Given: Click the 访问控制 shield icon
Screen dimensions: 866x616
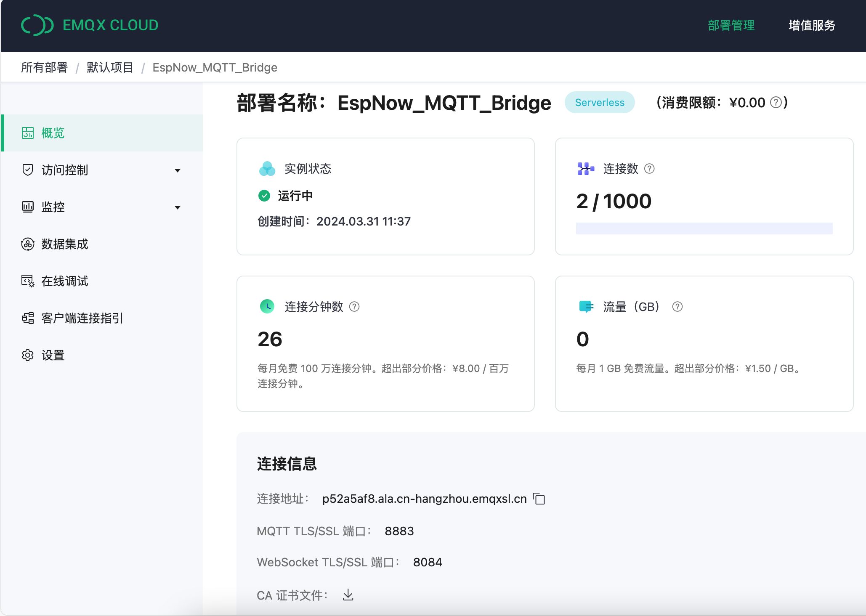Looking at the screenshot, I should [28, 170].
